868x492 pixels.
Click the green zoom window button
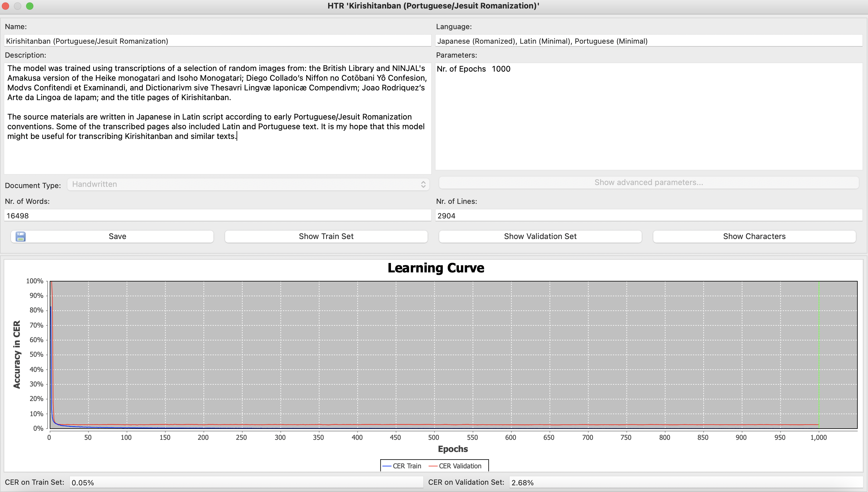pyautogui.click(x=30, y=6)
